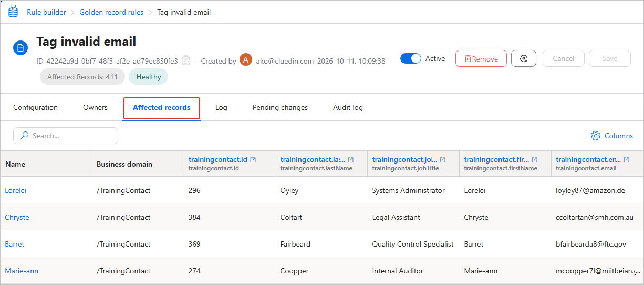Toggle the Active switch off

pyautogui.click(x=411, y=58)
